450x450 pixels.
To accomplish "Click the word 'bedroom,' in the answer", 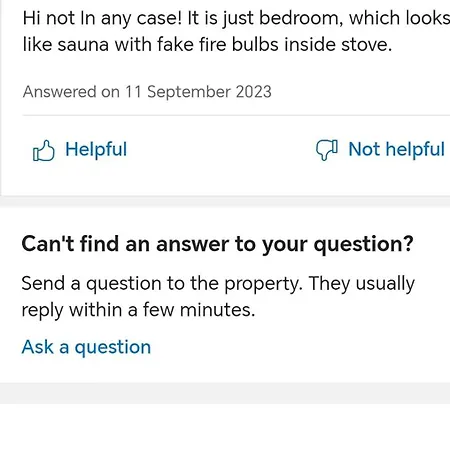I will (x=301, y=18).
